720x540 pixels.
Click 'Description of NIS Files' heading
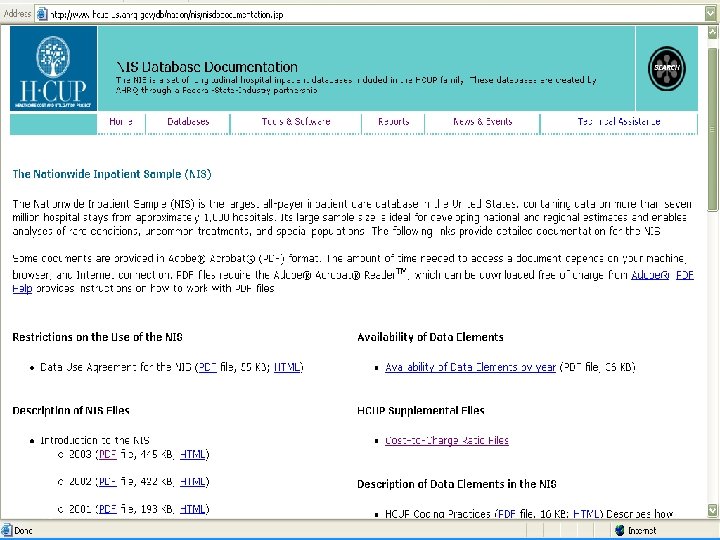coord(71,411)
